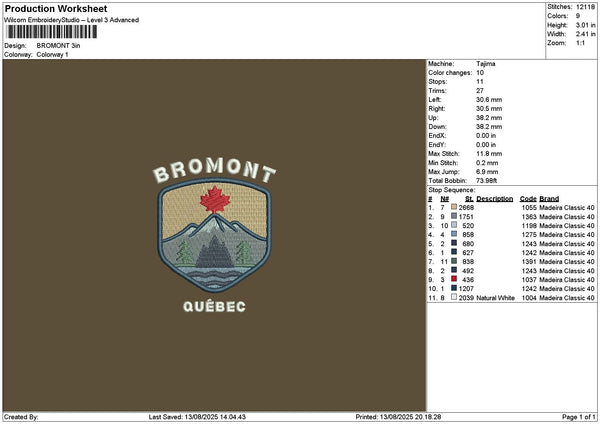Click the 'Code' column header
The height and width of the screenshot is (424, 600).
pos(528,199)
